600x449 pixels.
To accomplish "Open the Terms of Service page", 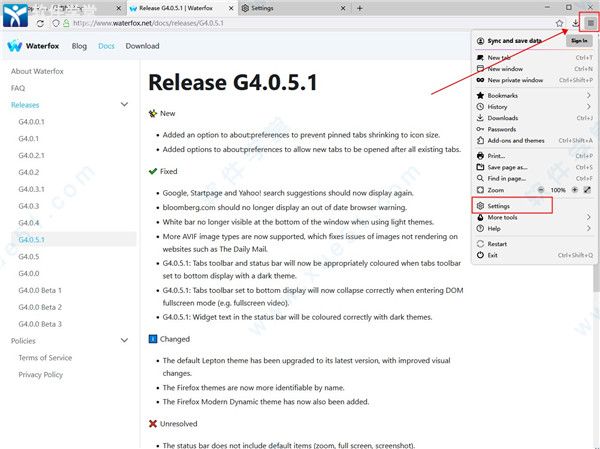I will [x=45, y=358].
